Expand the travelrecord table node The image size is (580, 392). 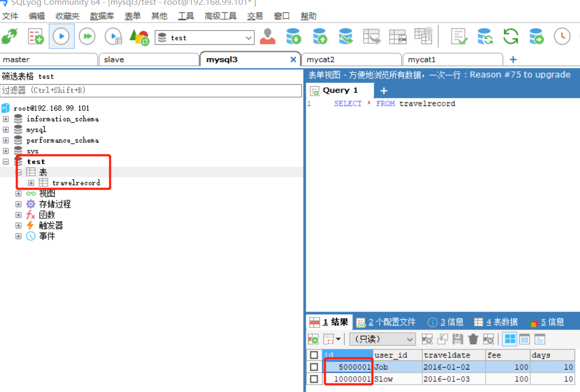tap(31, 183)
